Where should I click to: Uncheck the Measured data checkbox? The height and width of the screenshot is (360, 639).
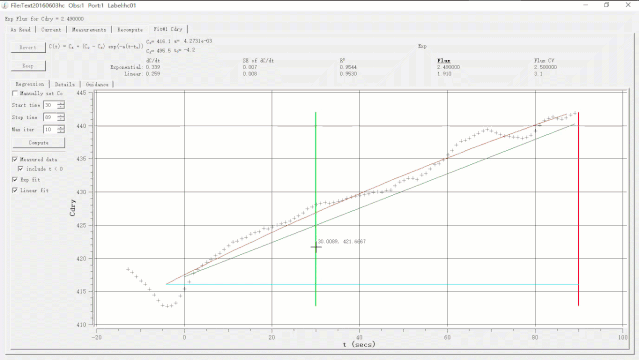click(x=15, y=159)
